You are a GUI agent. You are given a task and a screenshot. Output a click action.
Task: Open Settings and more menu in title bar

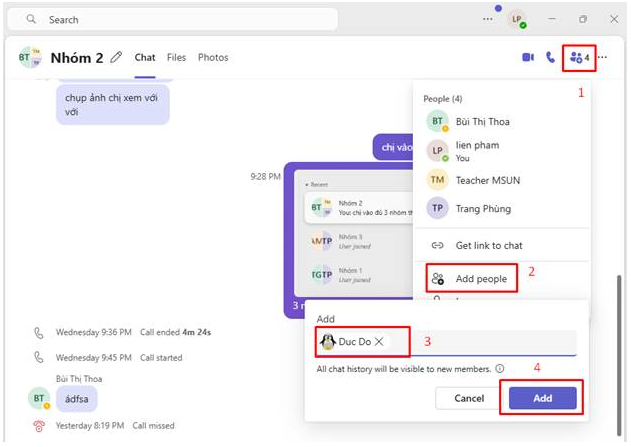coord(487,18)
